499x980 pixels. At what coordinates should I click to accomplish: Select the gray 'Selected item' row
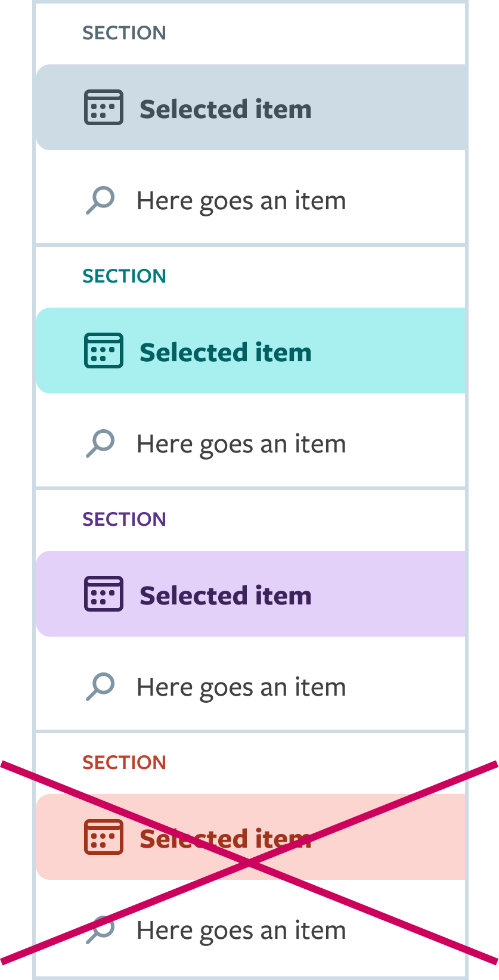[250, 107]
